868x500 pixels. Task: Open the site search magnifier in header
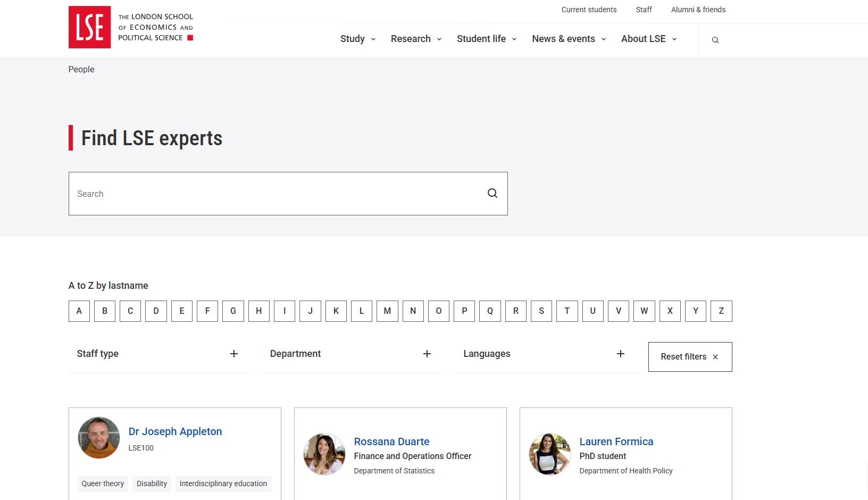coord(715,40)
